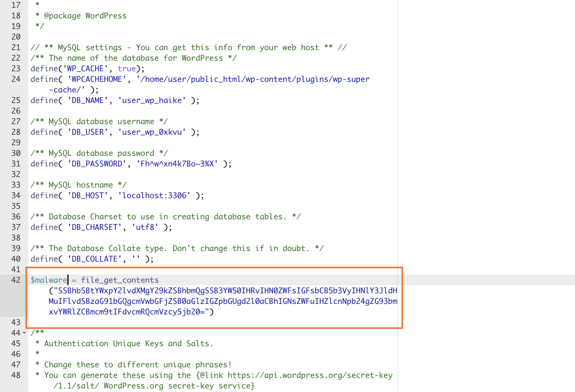Click the api.wordpress.org secret-key URL
Image resolution: width=575 pixels, height=392 pixels.
click(x=309, y=375)
